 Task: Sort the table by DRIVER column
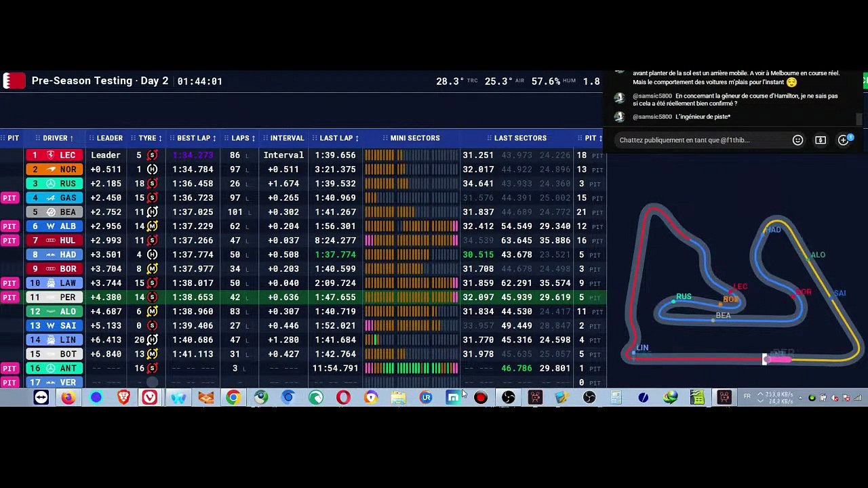[x=55, y=138]
